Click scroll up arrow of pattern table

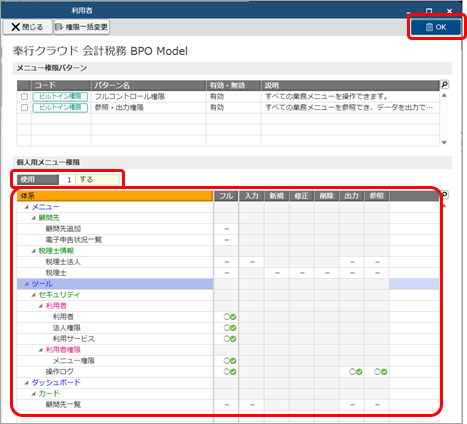444,96
